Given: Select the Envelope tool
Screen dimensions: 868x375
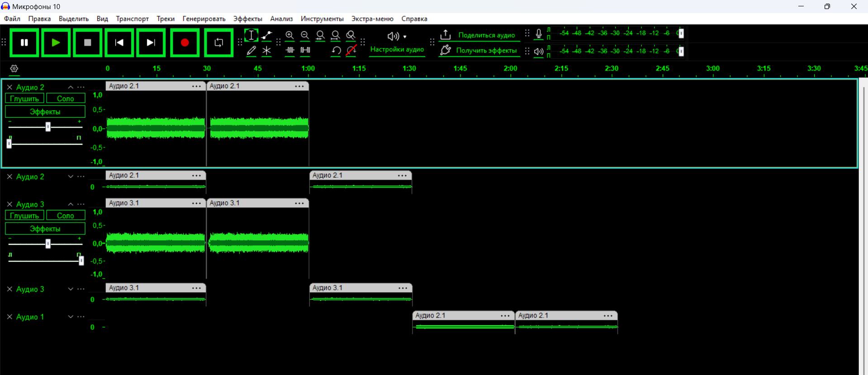Looking at the screenshot, I should point(267,35).
